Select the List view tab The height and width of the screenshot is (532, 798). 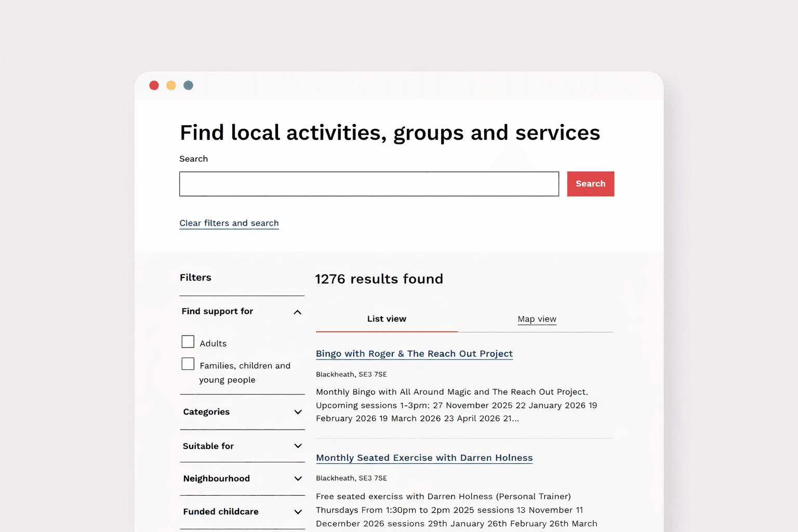point(387,319)
